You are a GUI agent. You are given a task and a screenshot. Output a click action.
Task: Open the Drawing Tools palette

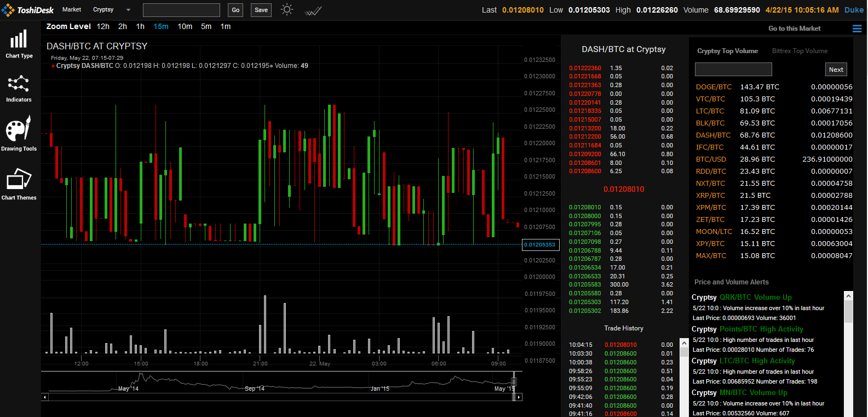click(x=19, y=134)
